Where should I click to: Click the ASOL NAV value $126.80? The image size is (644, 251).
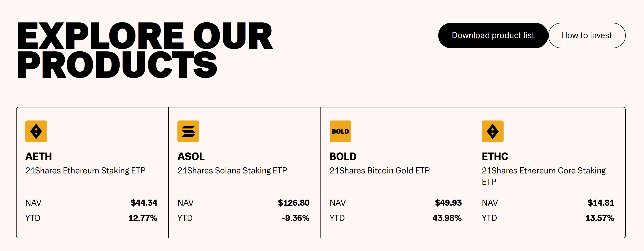293,203
